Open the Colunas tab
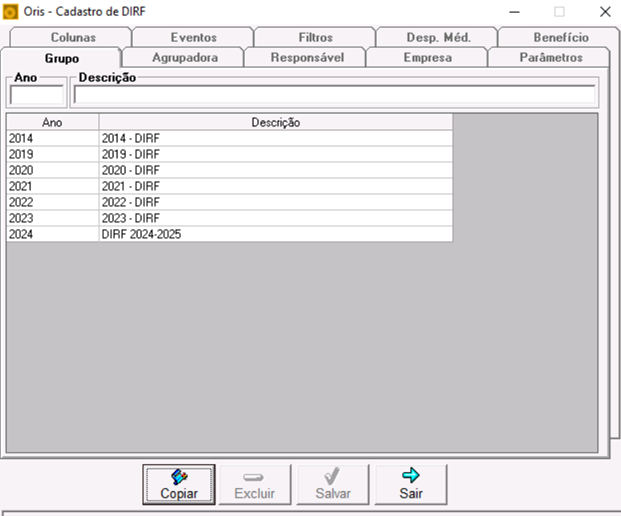 (x=73, y=37)
